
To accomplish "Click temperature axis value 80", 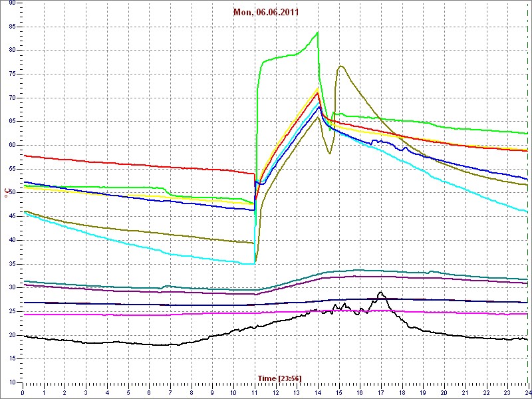I will (x=12, y=51).
